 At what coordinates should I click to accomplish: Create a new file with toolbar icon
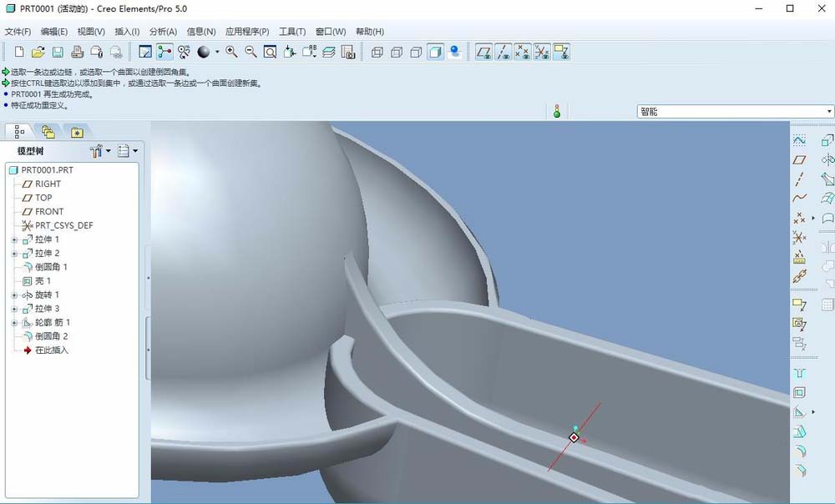(19, 52)
